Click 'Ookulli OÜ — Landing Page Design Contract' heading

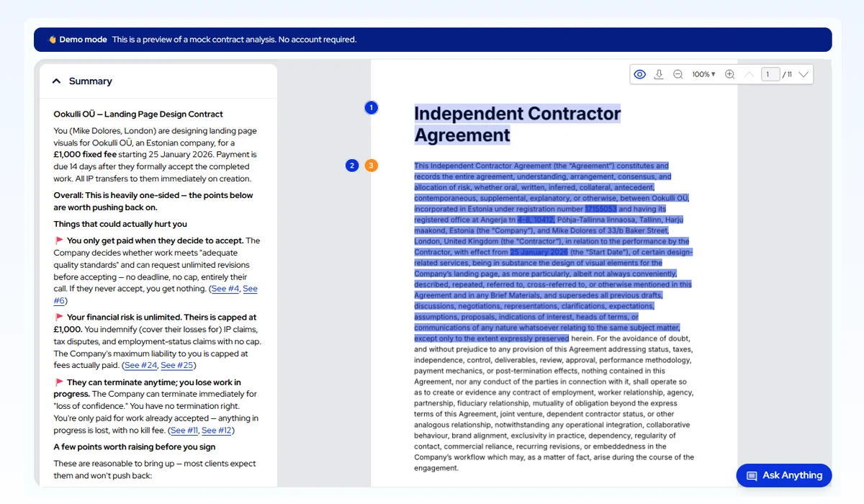(138, 114)
